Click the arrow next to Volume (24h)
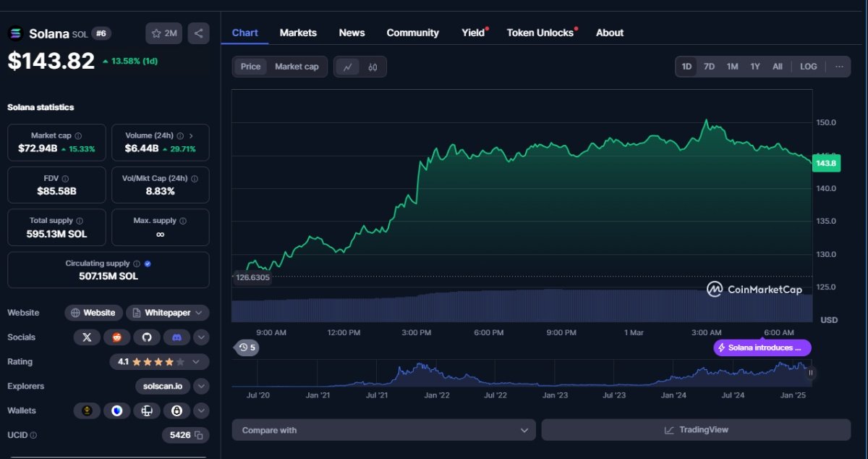 191,135
